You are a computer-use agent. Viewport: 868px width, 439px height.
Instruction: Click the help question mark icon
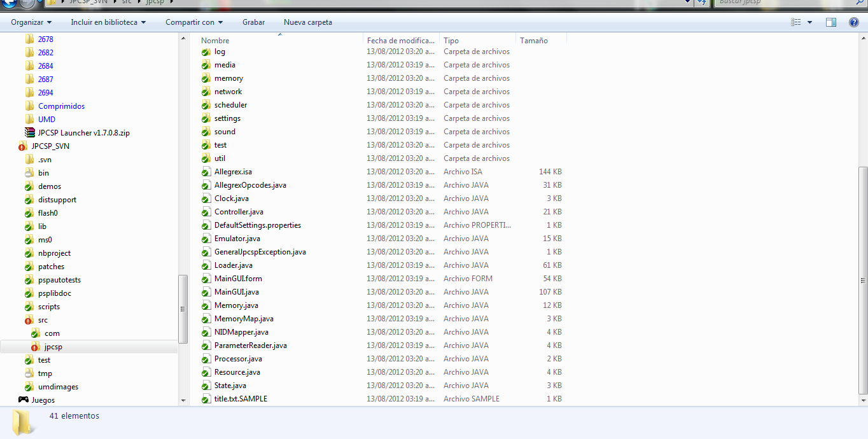coord(854,22)
